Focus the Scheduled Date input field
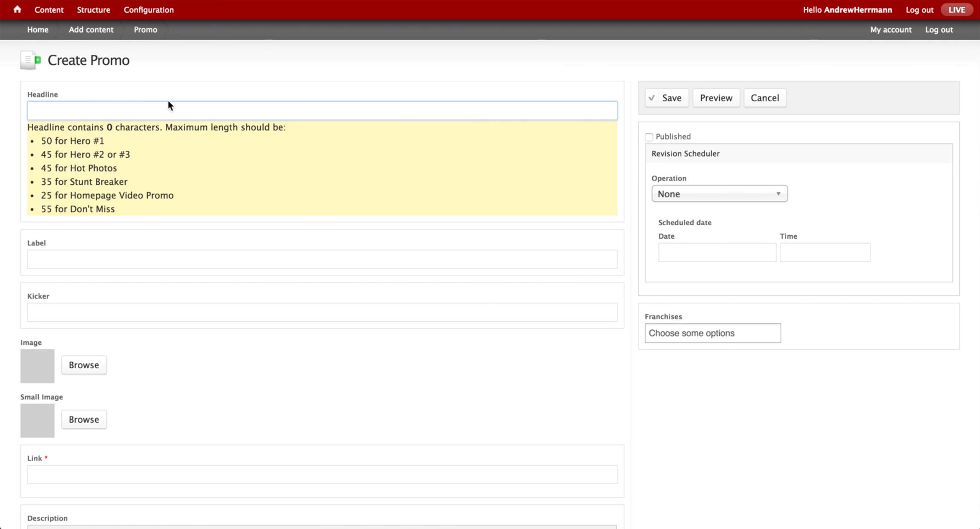 coord(717,252)
